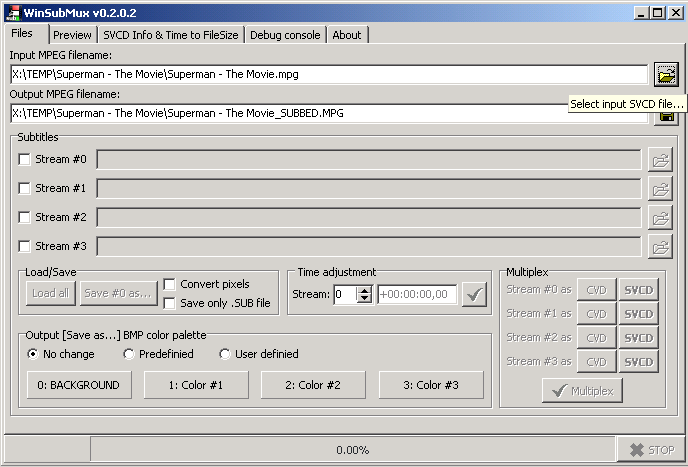Enable Save only .SUB file option
The height and width of the screenshot is (467, 688).
(x=170, y=303)
